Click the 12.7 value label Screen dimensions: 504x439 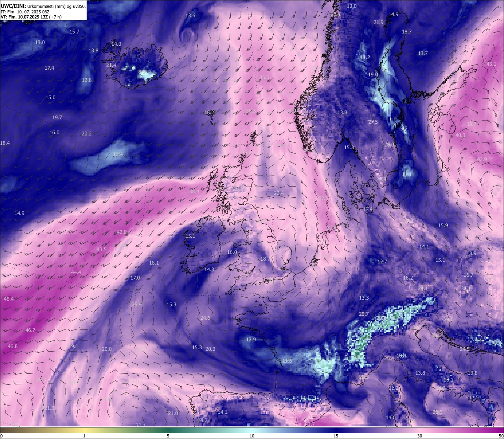coord(382,261)
